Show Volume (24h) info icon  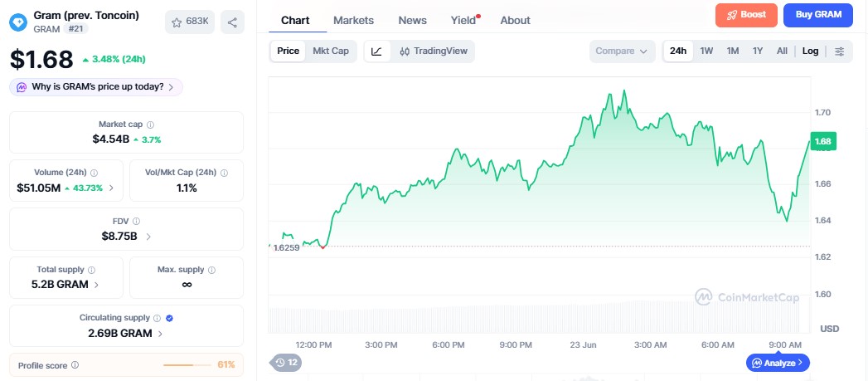coord(95,173)
